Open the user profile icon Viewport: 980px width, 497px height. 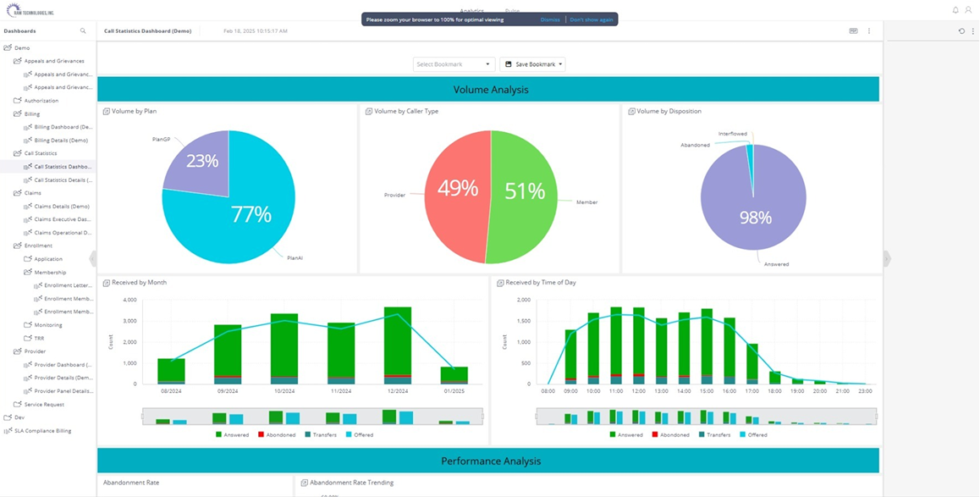point(968,10)
